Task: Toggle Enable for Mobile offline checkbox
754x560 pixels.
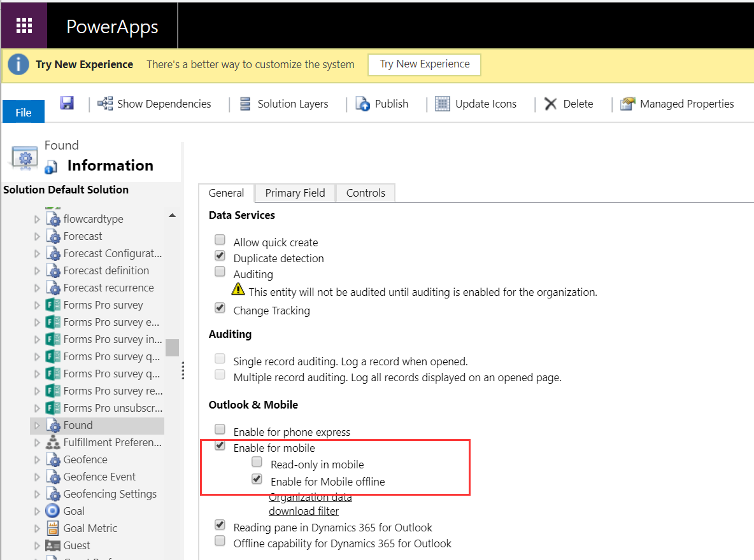Action: [x=257, y=479]
